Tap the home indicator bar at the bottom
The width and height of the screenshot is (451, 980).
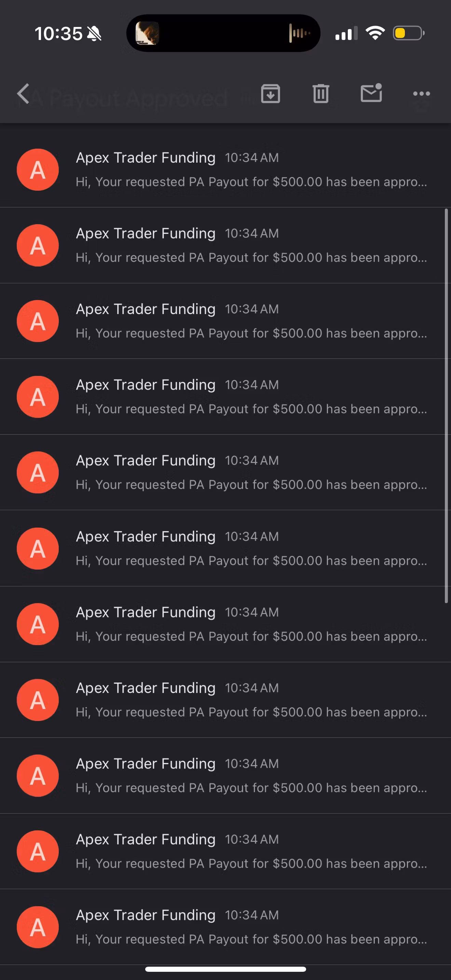(225, 969)
